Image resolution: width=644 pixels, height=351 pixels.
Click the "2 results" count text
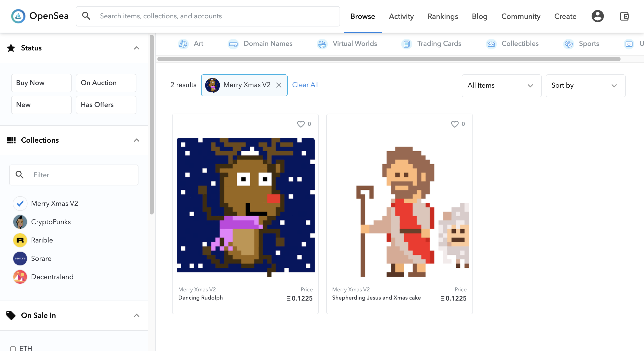coord(183,85)
